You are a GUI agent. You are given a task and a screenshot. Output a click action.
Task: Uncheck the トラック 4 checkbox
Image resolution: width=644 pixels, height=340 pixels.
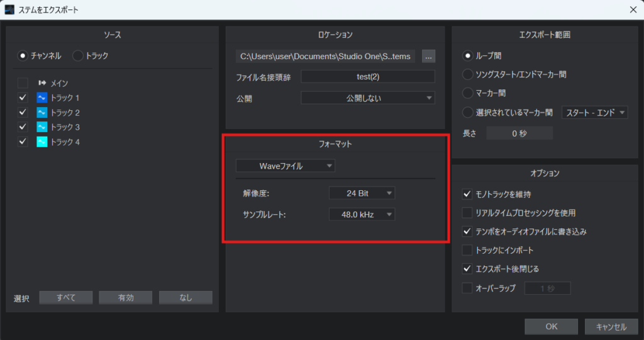(x=23, y=142)
